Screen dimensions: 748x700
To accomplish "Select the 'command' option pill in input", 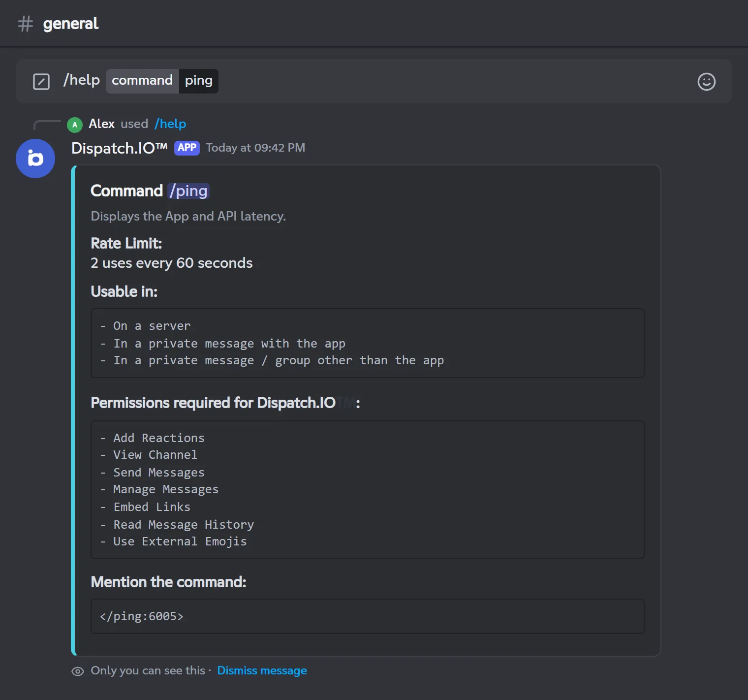I will tap(142, 81).
